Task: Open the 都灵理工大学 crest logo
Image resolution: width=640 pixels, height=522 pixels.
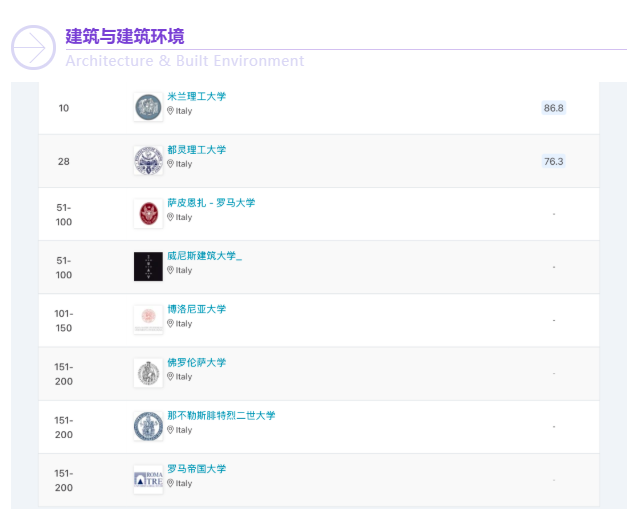Action: coord(148,160)
